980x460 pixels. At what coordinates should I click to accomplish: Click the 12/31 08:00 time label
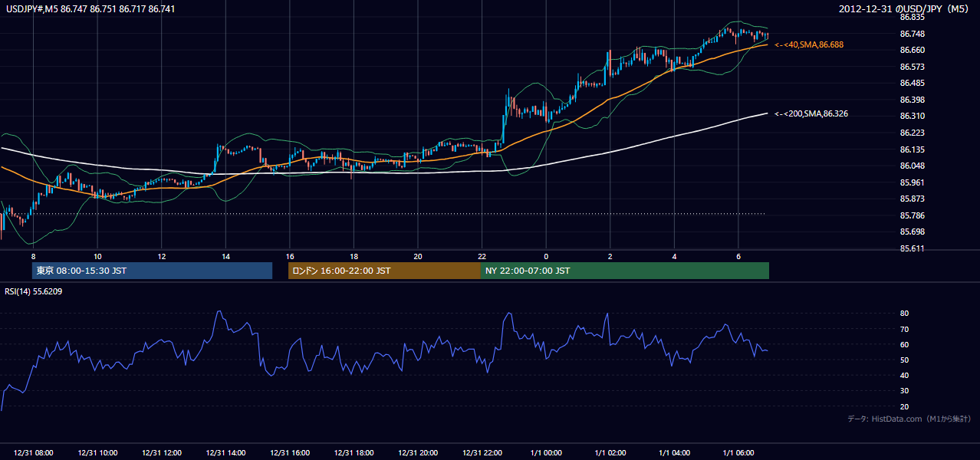coord(33,453)
